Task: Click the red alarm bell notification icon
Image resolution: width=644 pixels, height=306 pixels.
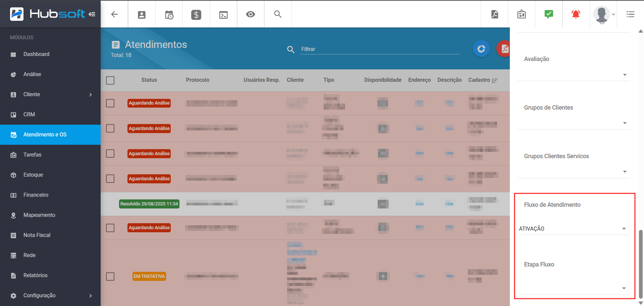Action: (576, 14)
